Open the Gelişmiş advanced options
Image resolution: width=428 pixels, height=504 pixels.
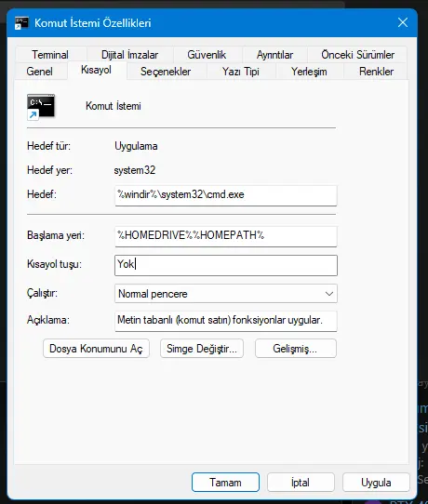click(x=296, y=349)
